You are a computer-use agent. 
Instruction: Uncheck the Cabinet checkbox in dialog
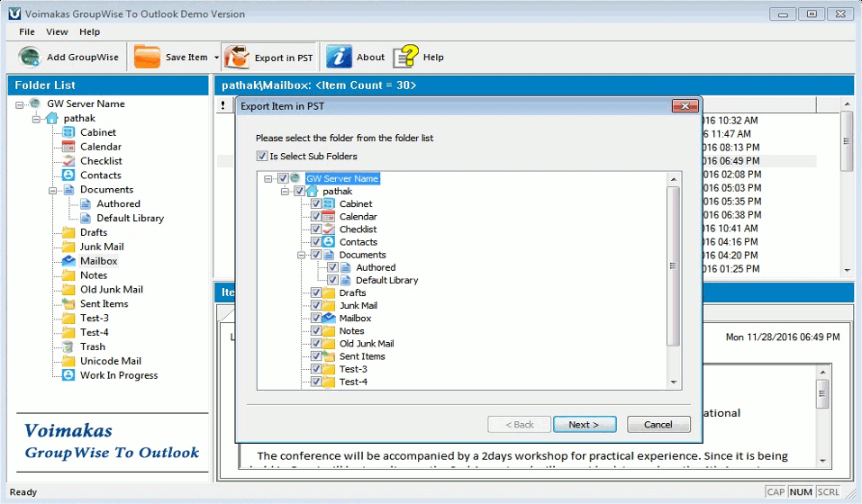click(316, 203)
